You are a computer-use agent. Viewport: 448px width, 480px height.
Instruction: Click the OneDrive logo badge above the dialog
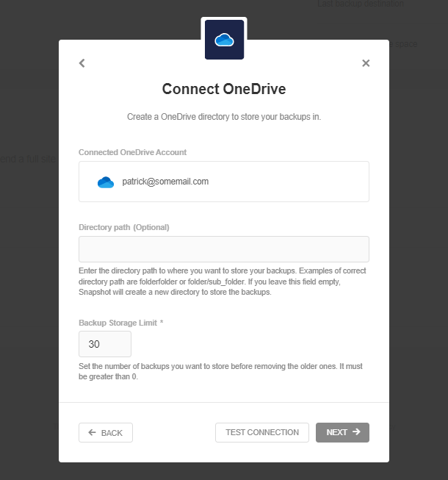(224, 40)
